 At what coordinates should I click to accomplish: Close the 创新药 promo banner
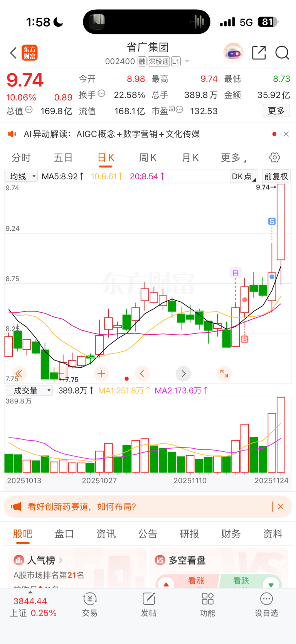[x=281, y=507]
